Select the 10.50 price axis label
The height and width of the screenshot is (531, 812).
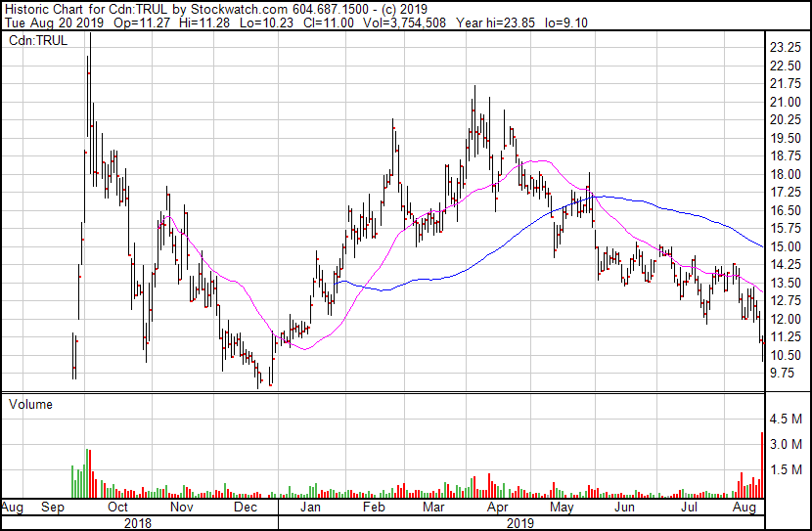[786, 356]
